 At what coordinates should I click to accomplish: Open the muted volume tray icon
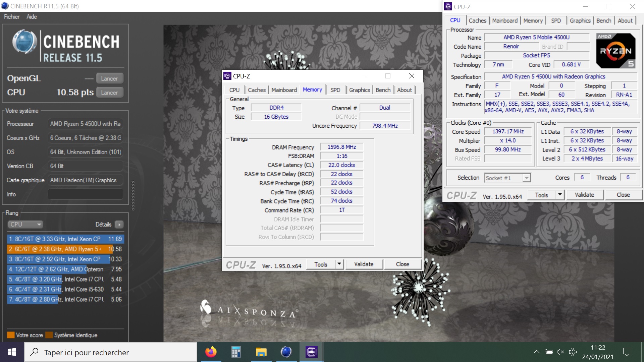tap(560, 352)
